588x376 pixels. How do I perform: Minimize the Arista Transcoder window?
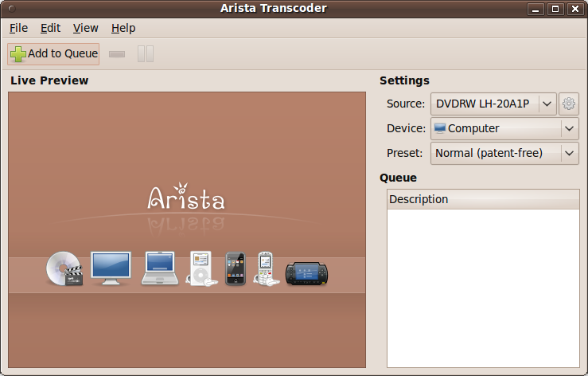[535, 9]
